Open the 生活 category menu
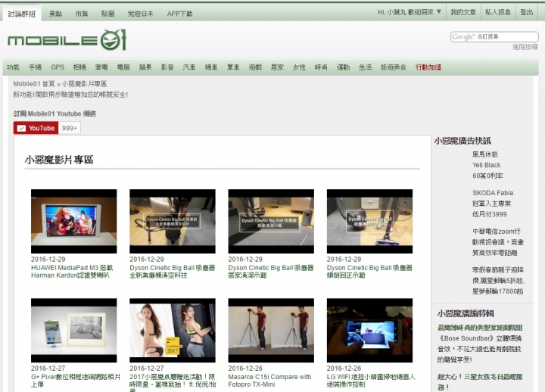 point(366,67)
